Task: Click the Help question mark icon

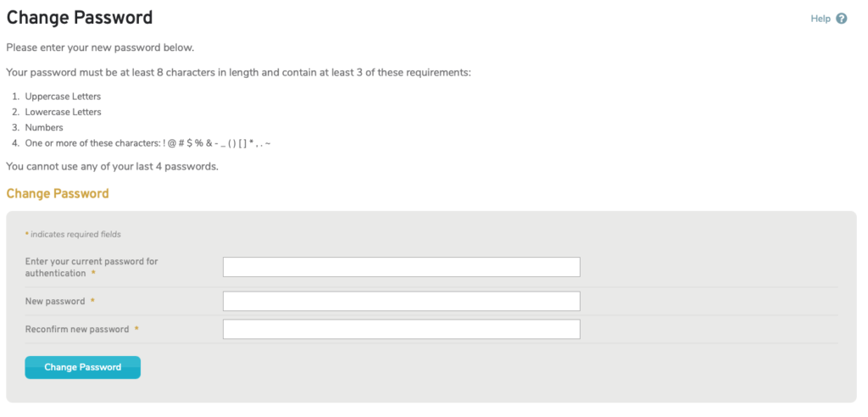Action: pos(842,19)
